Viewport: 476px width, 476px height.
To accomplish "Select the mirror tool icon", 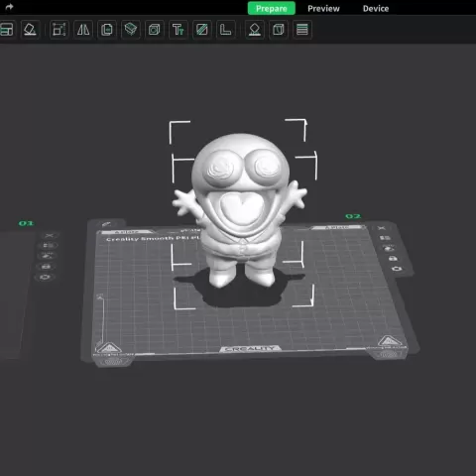I will 83,30.
